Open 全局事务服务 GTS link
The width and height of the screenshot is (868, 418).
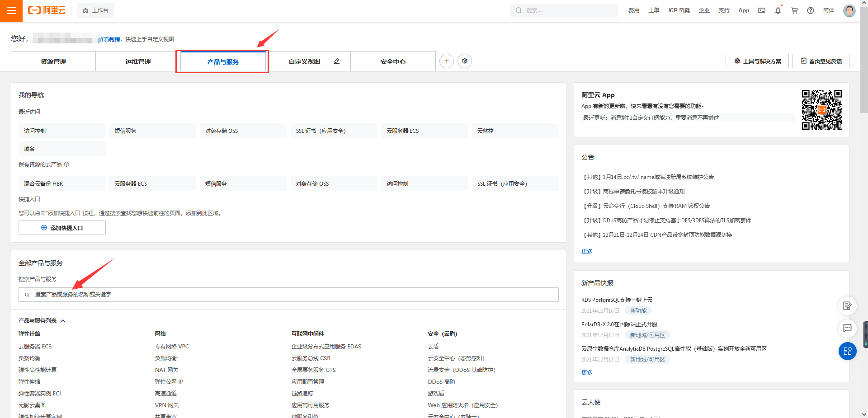(314, 370)
